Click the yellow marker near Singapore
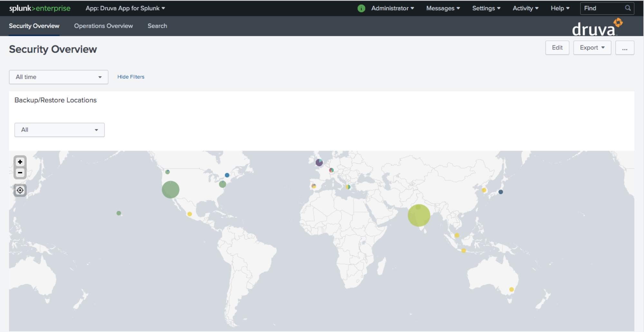 point(457,235)
